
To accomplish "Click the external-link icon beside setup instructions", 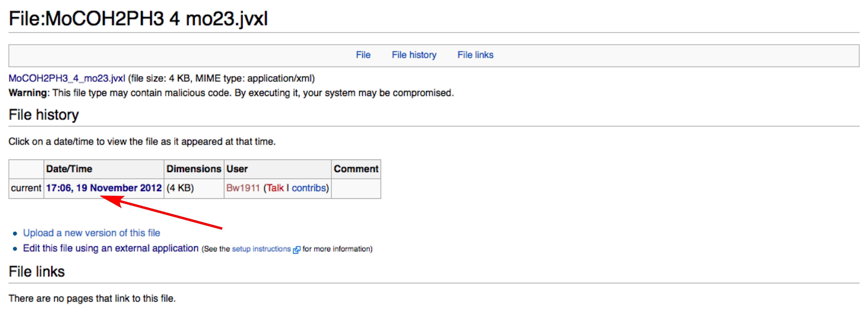I will tap(296, 250).
